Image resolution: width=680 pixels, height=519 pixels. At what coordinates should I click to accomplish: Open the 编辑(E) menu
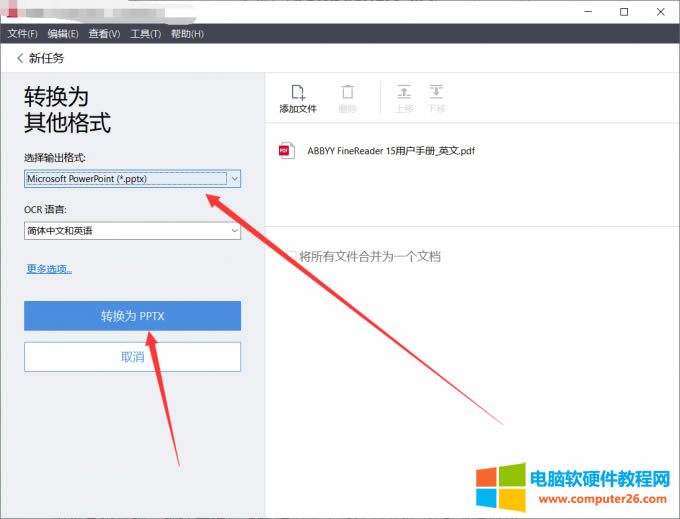[x=64, y=34]
